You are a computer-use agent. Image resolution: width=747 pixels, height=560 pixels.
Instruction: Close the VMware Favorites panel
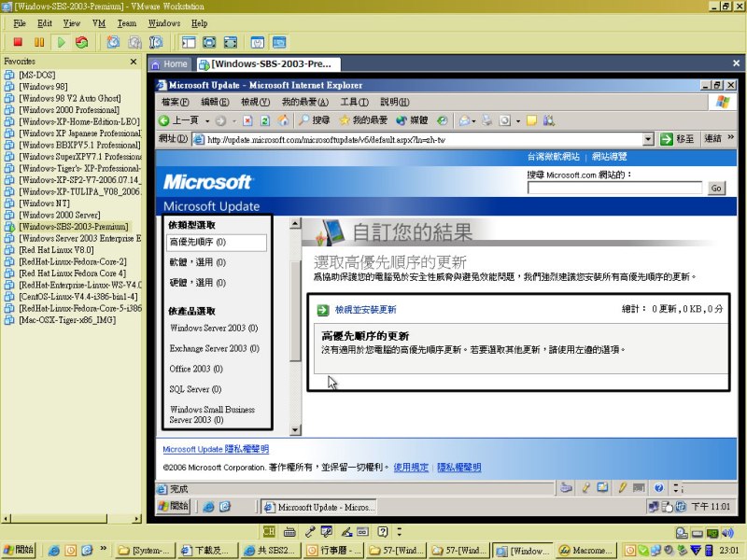[x=134, y=62]
